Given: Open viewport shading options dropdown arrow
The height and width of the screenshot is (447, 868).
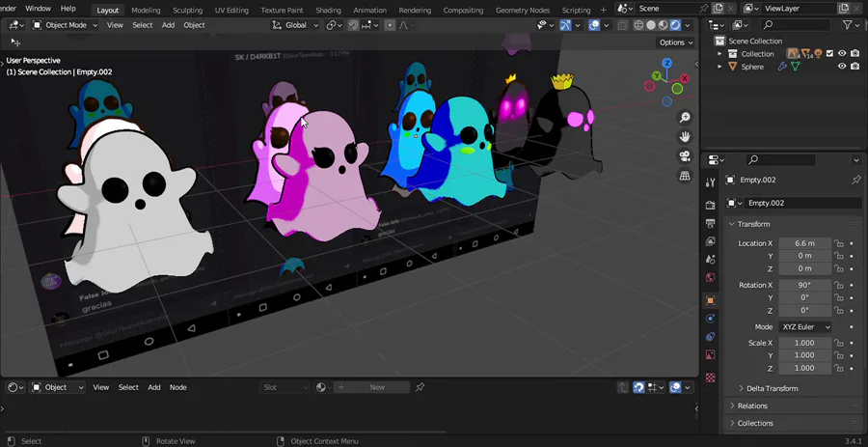Looking at the screenshot, I should pyautogui.click(x=688, y=25).
